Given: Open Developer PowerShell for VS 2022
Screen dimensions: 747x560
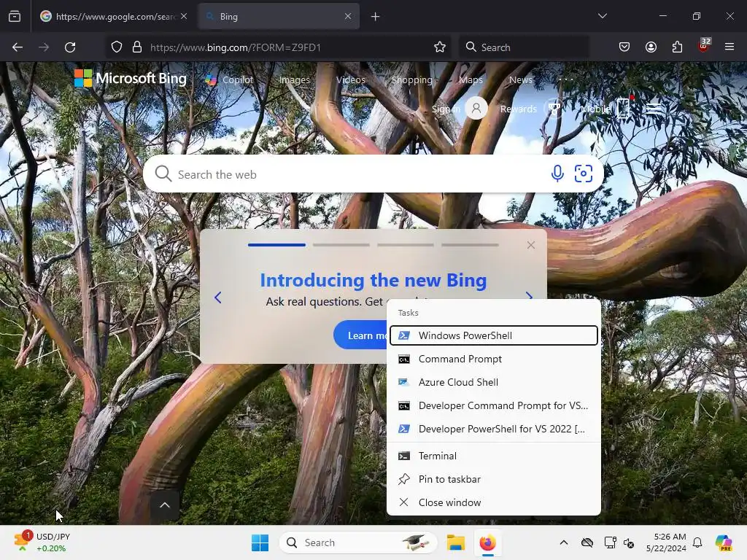Looking at the screenshot, I should point(494,429).
